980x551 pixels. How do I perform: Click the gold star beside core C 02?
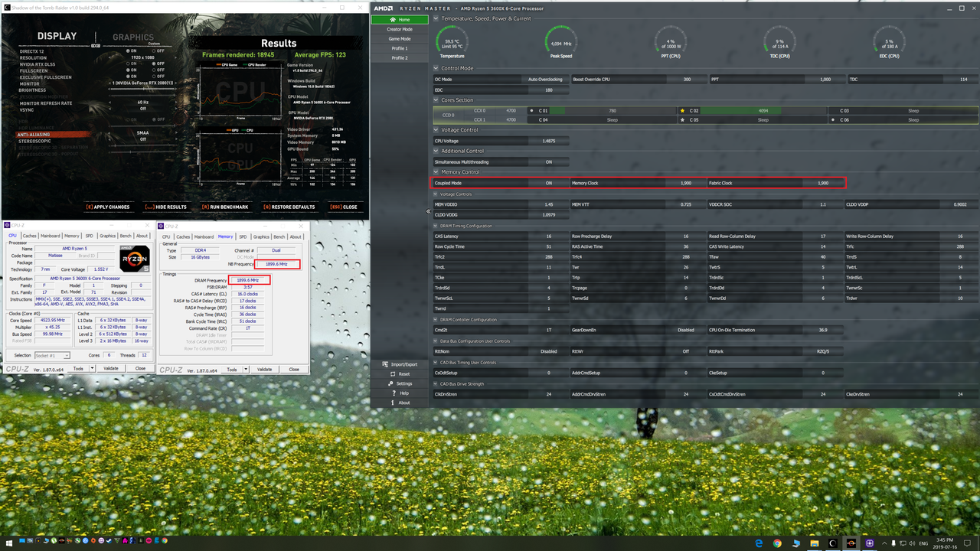pyautogui.click(x=682, y=111)
